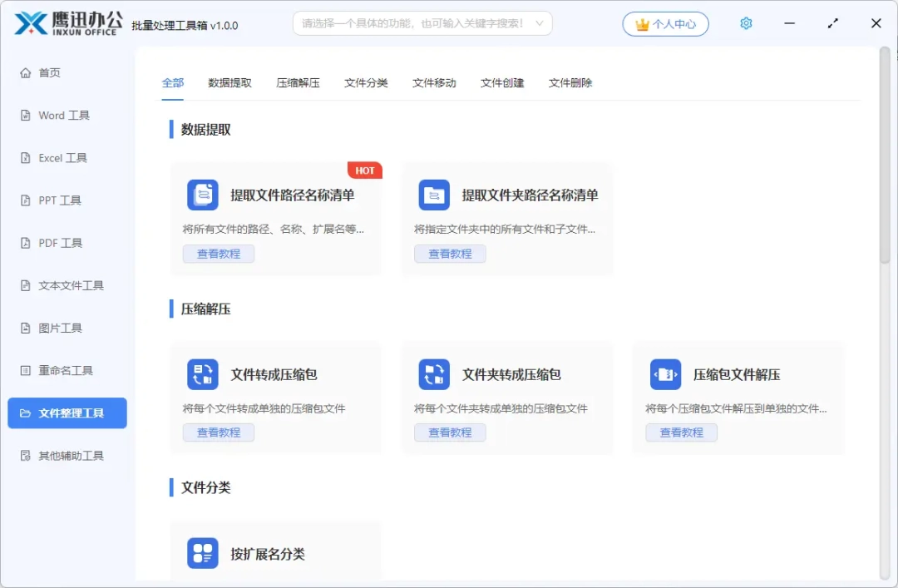
Task: Click the 文件转成压缩包 tool icon
Action: 202,373
